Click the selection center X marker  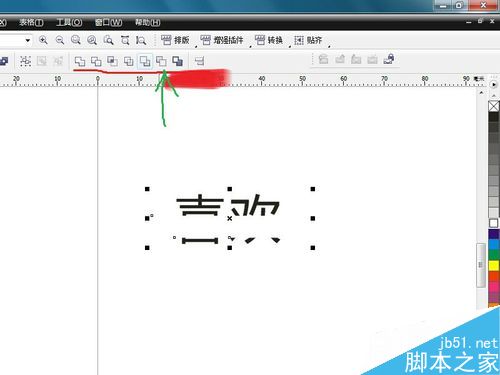230,218
